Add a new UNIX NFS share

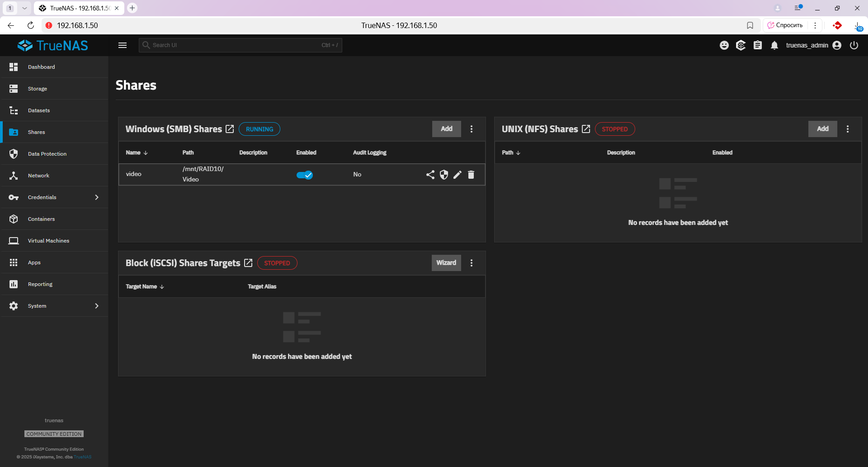tap(822, 129)
